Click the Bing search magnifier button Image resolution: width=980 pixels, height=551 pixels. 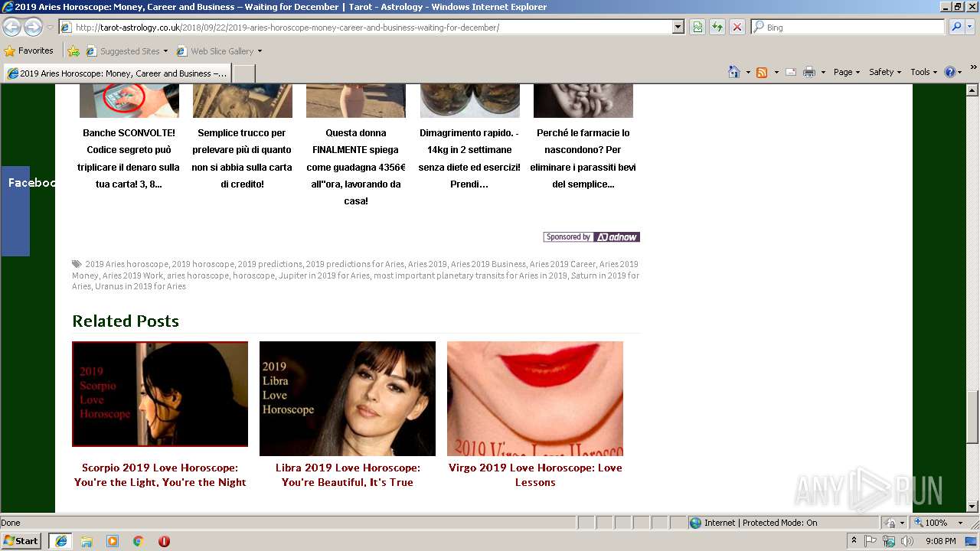click(955, 27)
